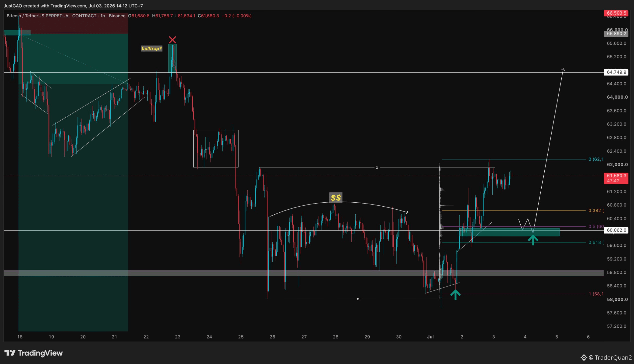Click the 64,000.0 price axis tick
Viewport: 634px width, 364px height.
617,97
